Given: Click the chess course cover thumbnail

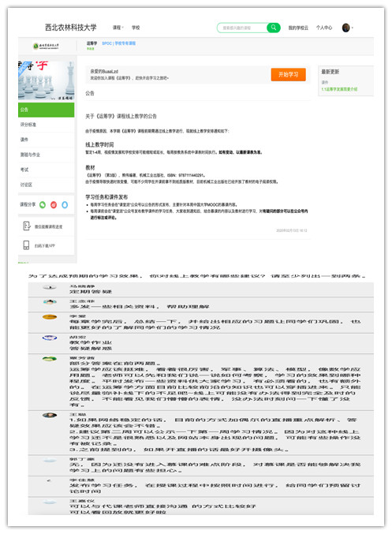Looking at the screenshot, I should (46, 80).
